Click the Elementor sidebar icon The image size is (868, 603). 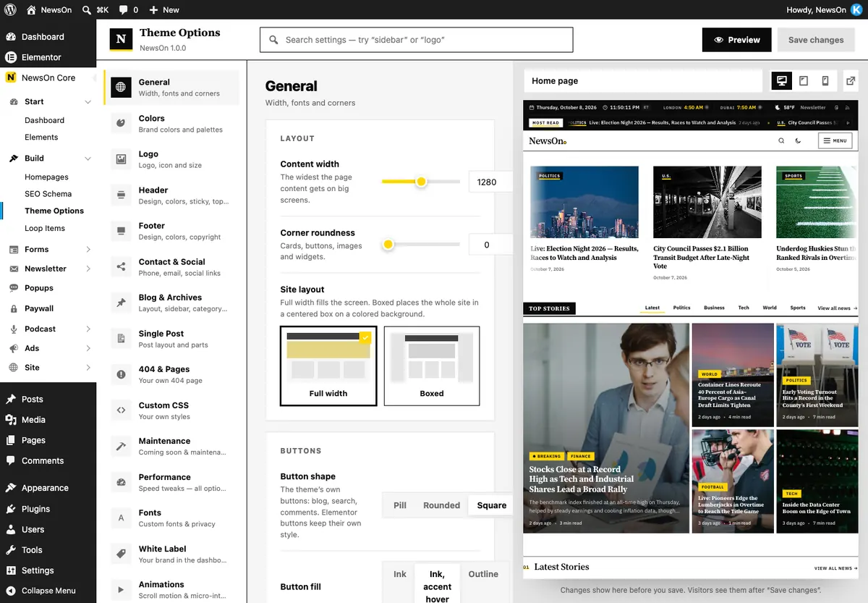[x=11, y=57]
